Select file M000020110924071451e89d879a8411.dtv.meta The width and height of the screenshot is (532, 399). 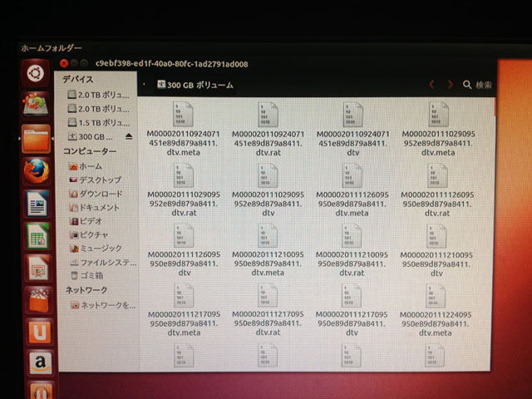coord(183,129)
